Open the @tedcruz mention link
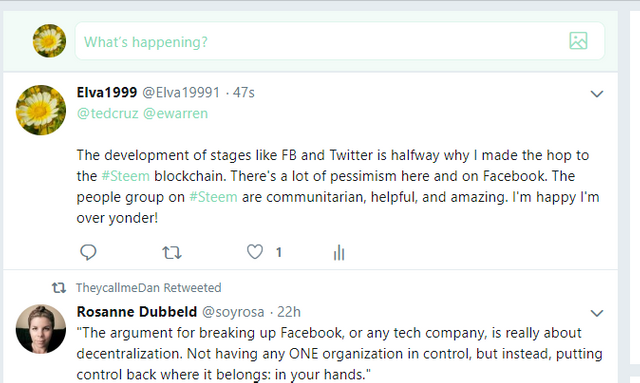This screenshot has width=640, height=383. point(108,113)
